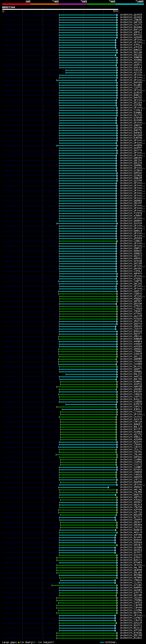This screenshot has height=644, width=146.
Task: Click the orange ~40% identity legend bar
Action: click(45, 4)
